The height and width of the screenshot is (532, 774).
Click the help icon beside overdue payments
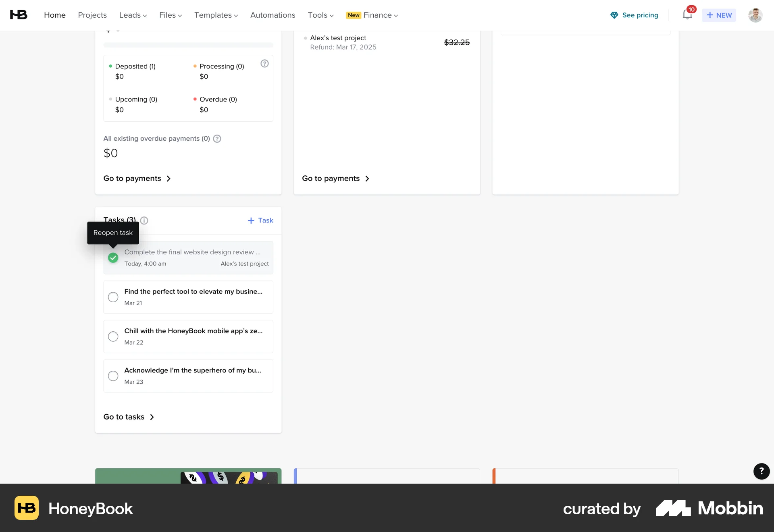click(217, 139)
